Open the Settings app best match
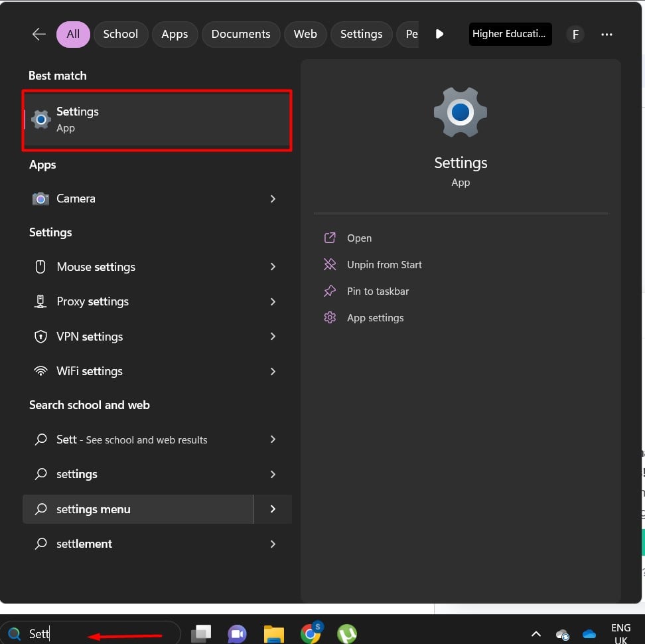Viewport: 645px width, 644px height. tap(157, 120)
